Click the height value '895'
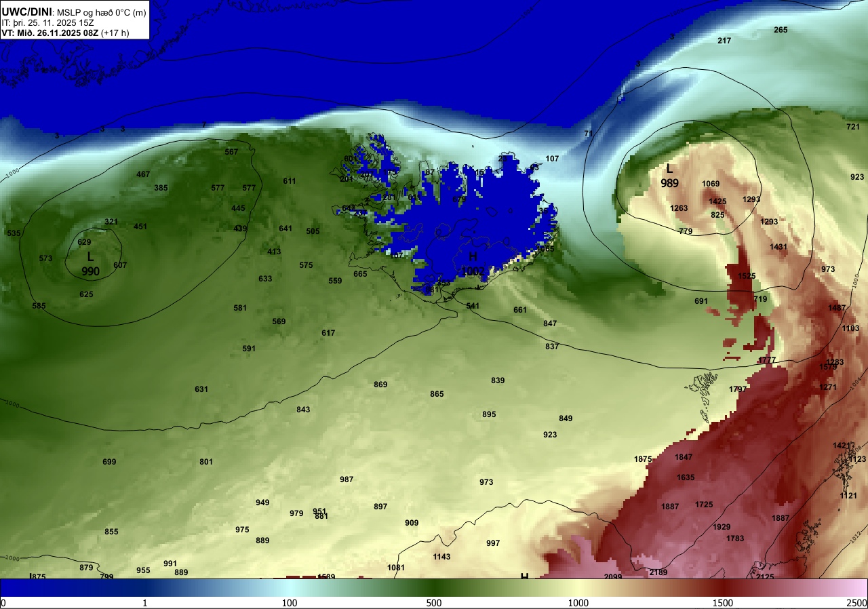 pos(489,414)
